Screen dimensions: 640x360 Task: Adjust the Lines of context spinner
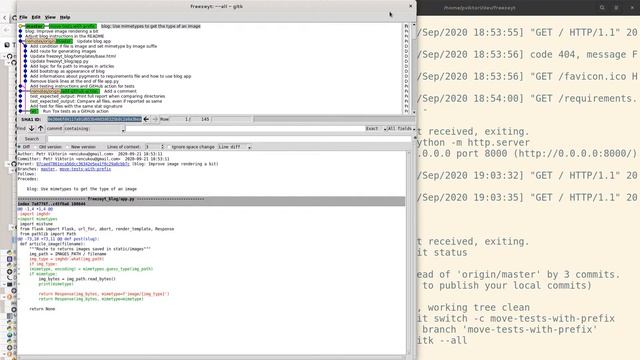pyautogui.click(x=155, y=147)
